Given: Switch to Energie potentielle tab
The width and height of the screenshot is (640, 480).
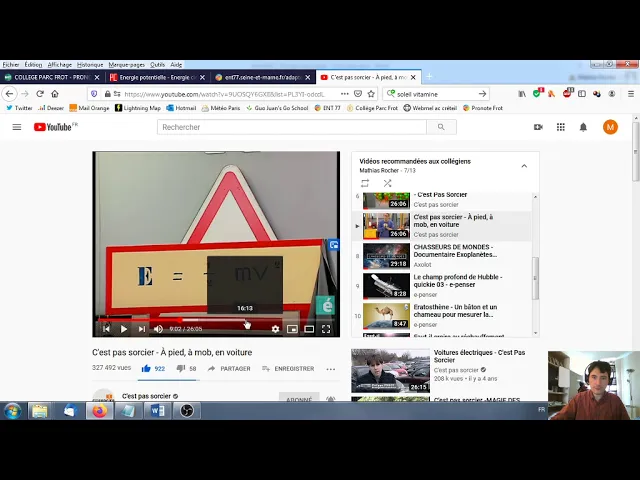Looking at the screenshot, I should click(157, 77).
